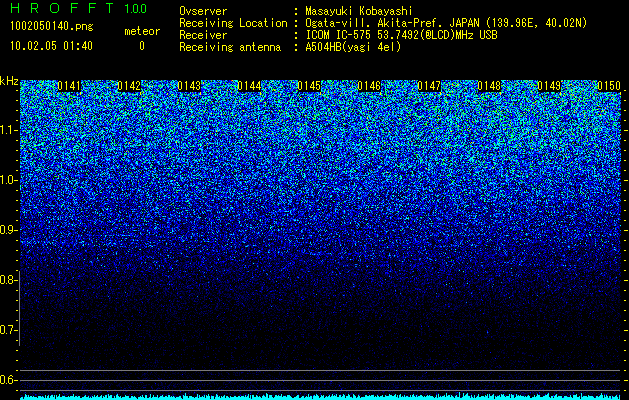Click the 1.0 frequency axis label
This screenshot has width=629, height=400.
(8, 180)
